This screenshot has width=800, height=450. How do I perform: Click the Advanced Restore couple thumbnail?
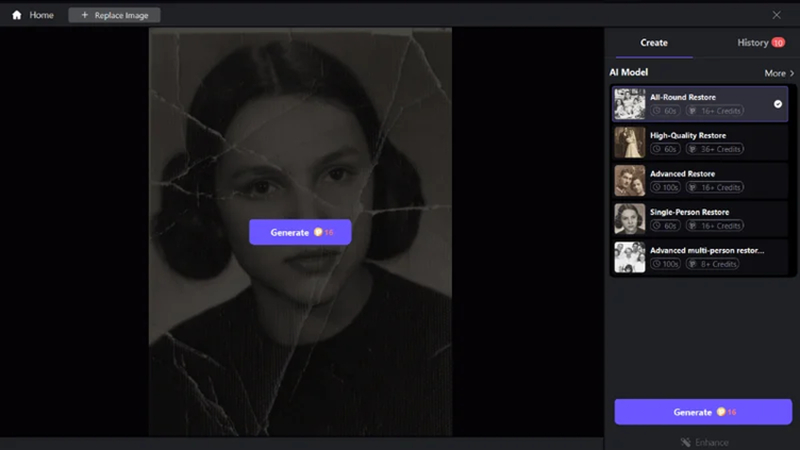(x=630, y=181)
